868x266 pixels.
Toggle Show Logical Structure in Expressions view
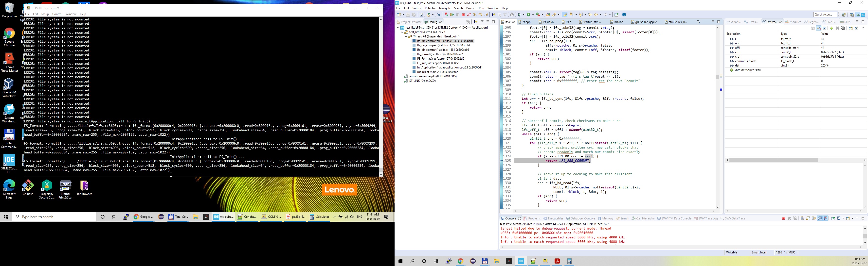pos(819,28)
